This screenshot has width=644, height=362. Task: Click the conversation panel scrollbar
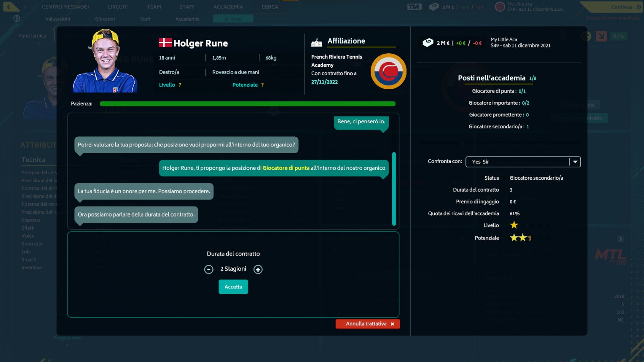pyautogui.click(x=394, y=189)
